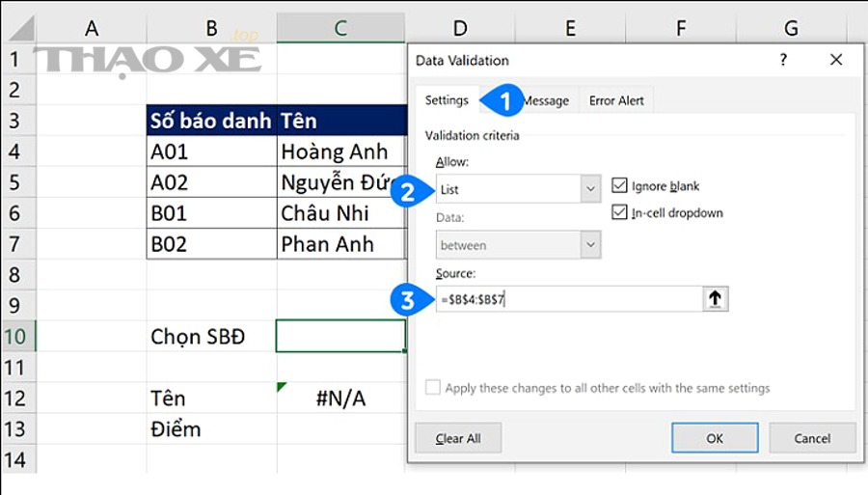Select column A header
Screen dimensions: 868x495
[x=92, y=28]
